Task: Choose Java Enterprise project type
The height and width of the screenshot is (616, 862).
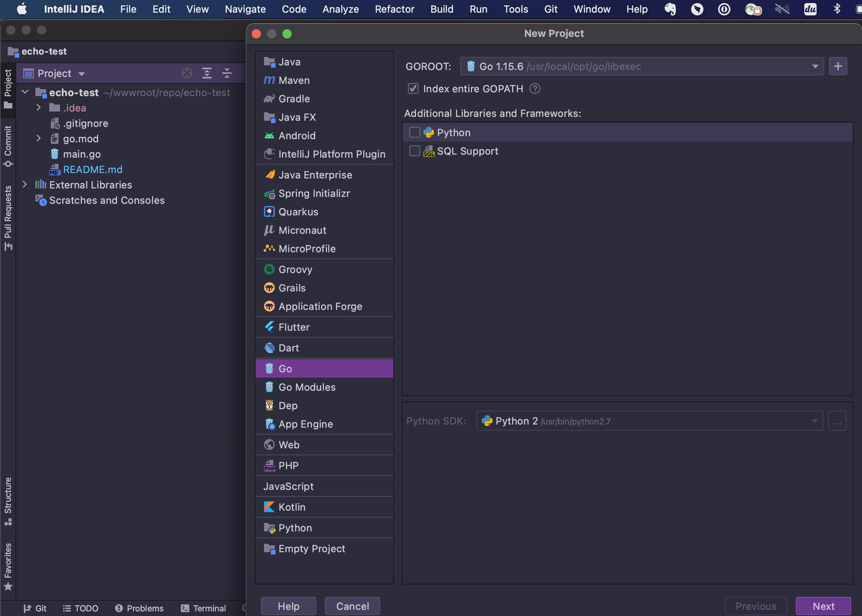Action: click(x=324, y=175)
